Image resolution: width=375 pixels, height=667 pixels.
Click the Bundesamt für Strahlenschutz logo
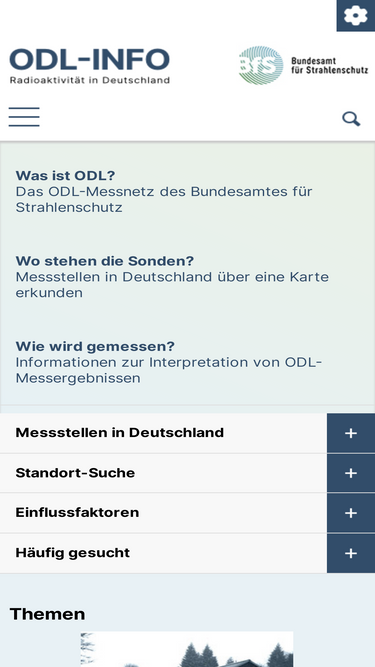pyautogui.click(x=304, y=66)
